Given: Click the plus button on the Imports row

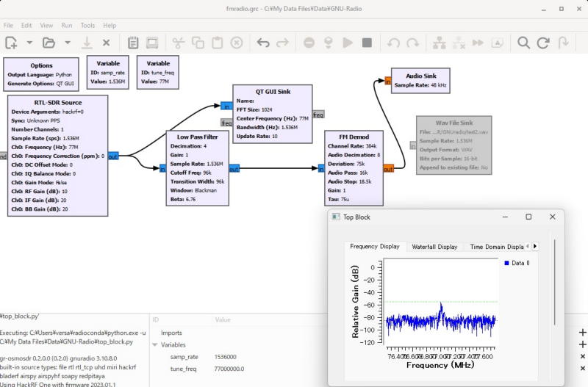Looking at the screenshot, I should tap(582, 333).
